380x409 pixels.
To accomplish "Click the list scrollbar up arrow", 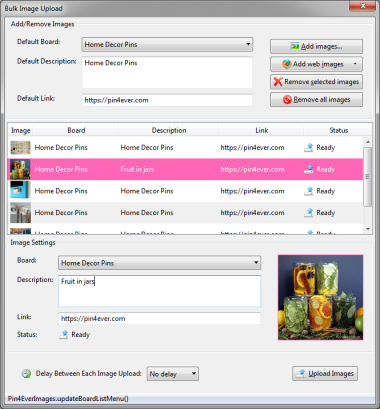I will 368,142.
